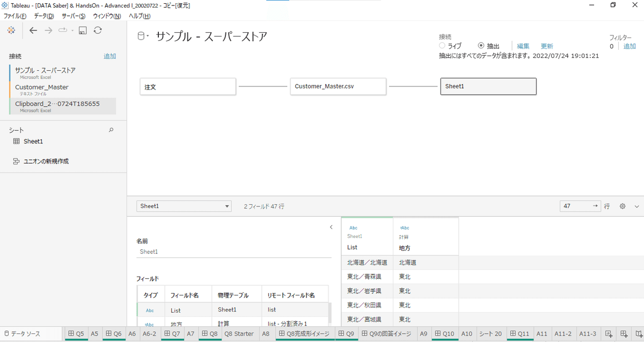Select Sheet1 in the シート list

(33, 142)
